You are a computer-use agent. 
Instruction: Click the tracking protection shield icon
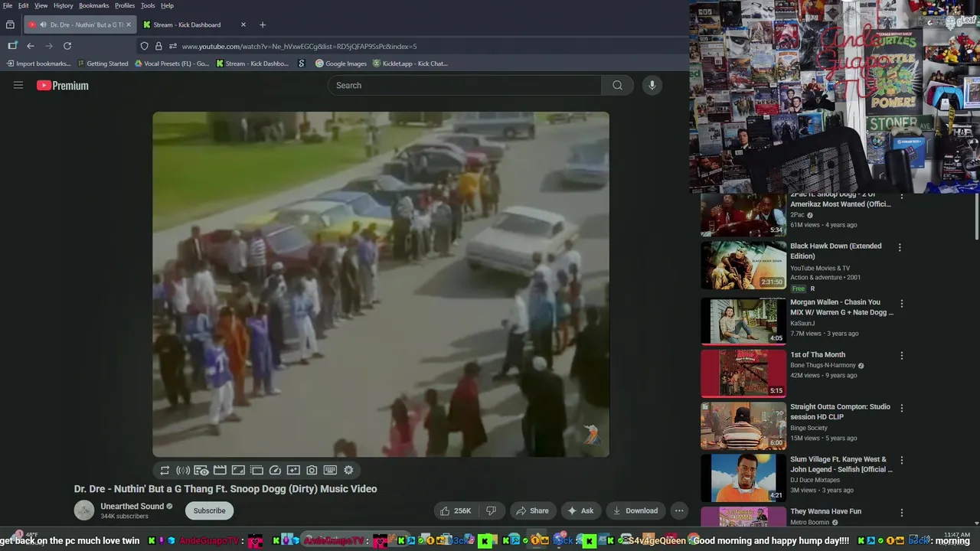click(x=144, y=46)
